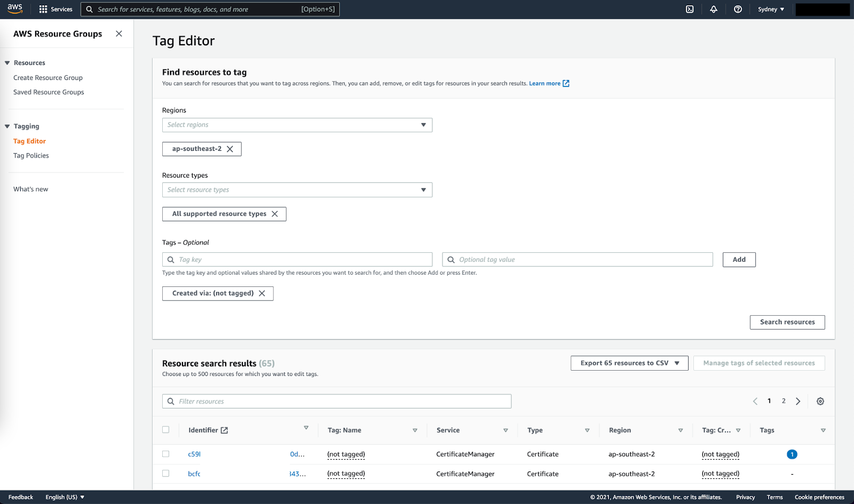Open the Sydney region selector
Image resolution: width=854 pixels, height=504 pixels.
pyautogui.click(x=770, y=9)
